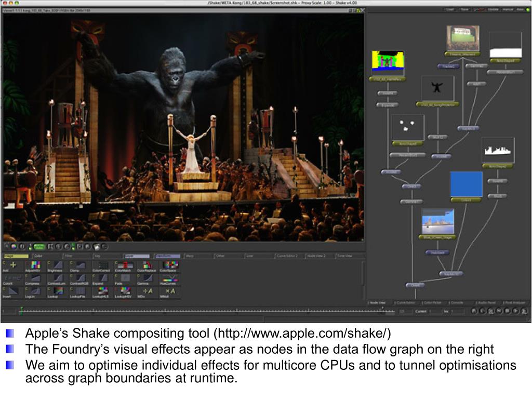This screenshot has width=532, height=399.
Task: Click the Update button
Action: coord(493,9)
